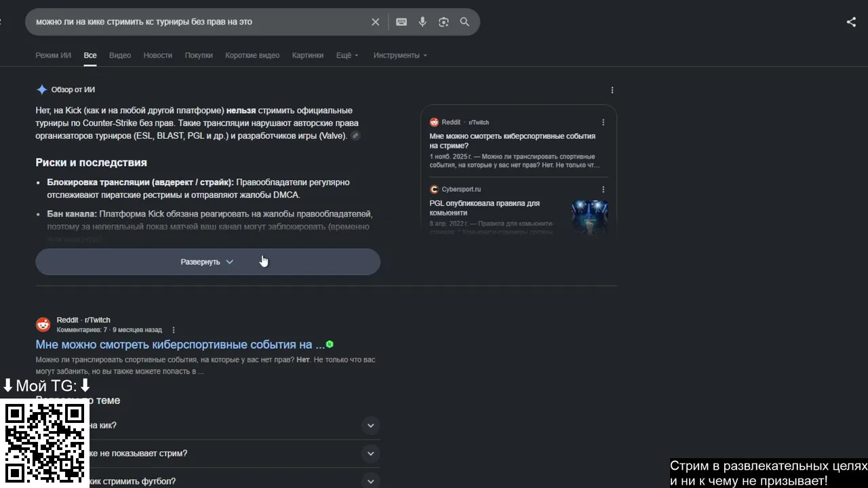Click the "Reddit · r/Twitch" source label above the result
868x488 pixels.
(83, 320)
